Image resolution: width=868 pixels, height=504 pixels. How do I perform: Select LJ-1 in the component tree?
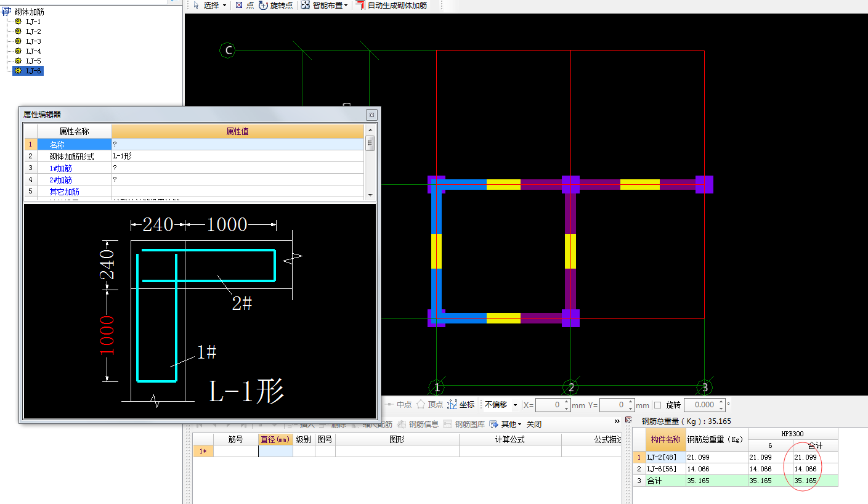click(x=33, y=22)
